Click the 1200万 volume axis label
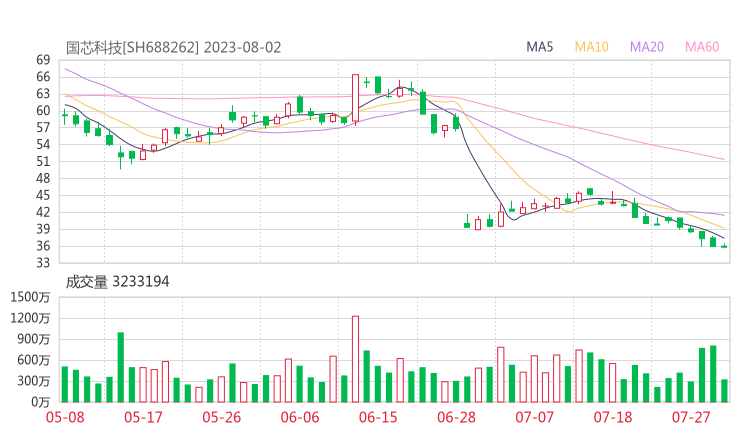 tap(30, 318)
